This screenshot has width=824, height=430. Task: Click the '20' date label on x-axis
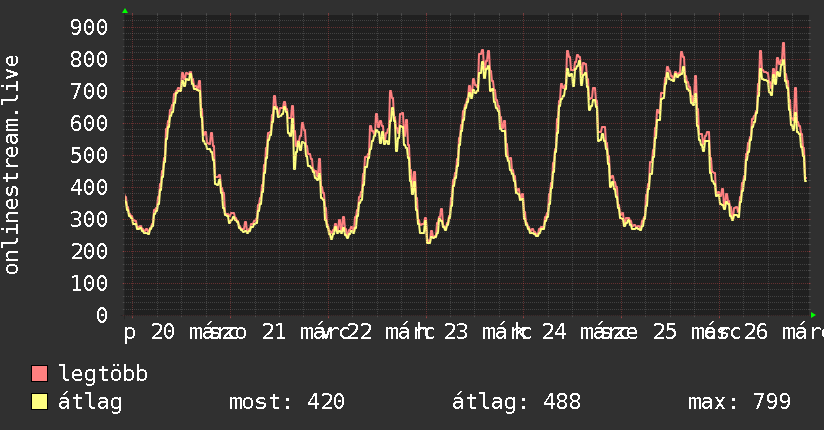tap(163, 332)
